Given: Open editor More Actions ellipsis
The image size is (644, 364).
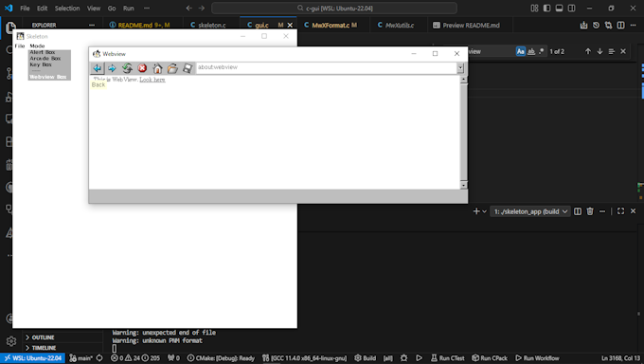Looking at the screenshot, I should [633, 25].
